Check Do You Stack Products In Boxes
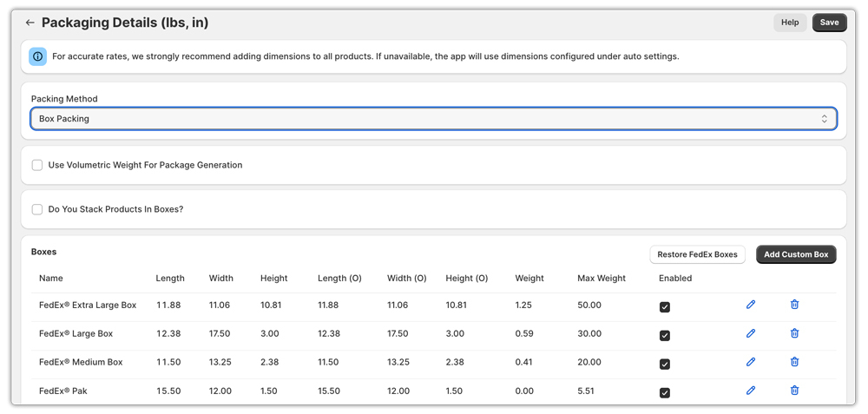Viewport: 868px width, 414px height. coord(37,209)
